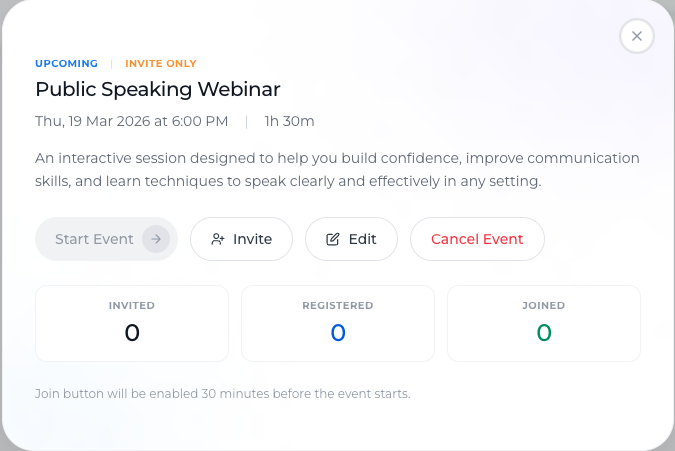
Task: Click the Upcoming status label
Action: (66, 64)
